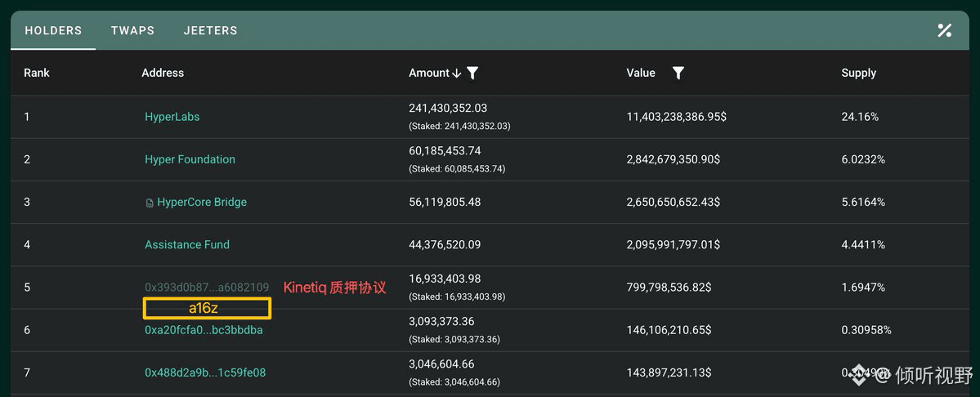Select staked text 241,430,352.03 for HyperLabs

459,126
